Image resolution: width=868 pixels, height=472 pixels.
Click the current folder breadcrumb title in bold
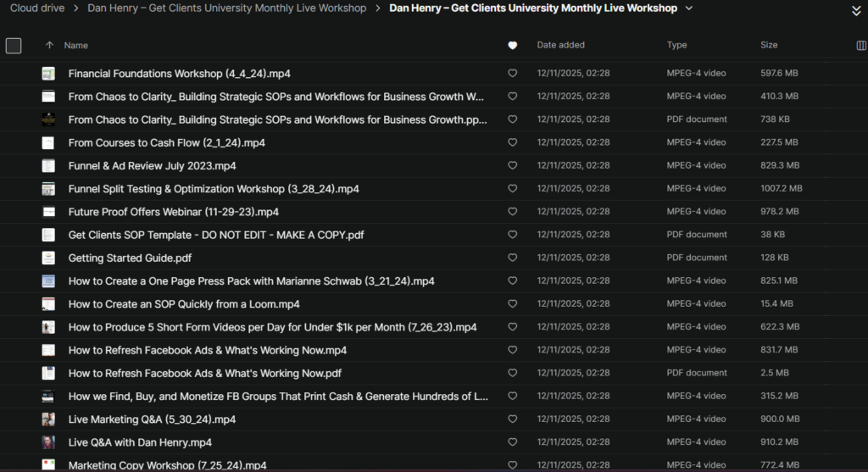[x=533, y=8]
